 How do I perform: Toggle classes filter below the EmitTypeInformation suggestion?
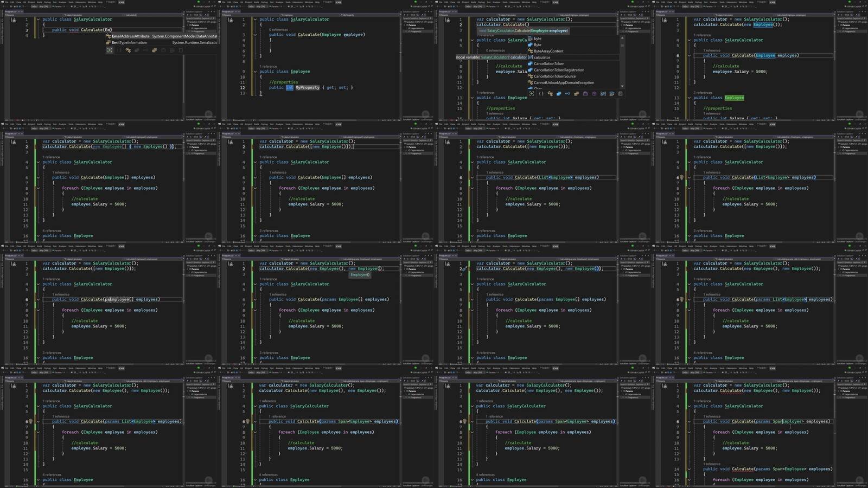tap(128, 50)
